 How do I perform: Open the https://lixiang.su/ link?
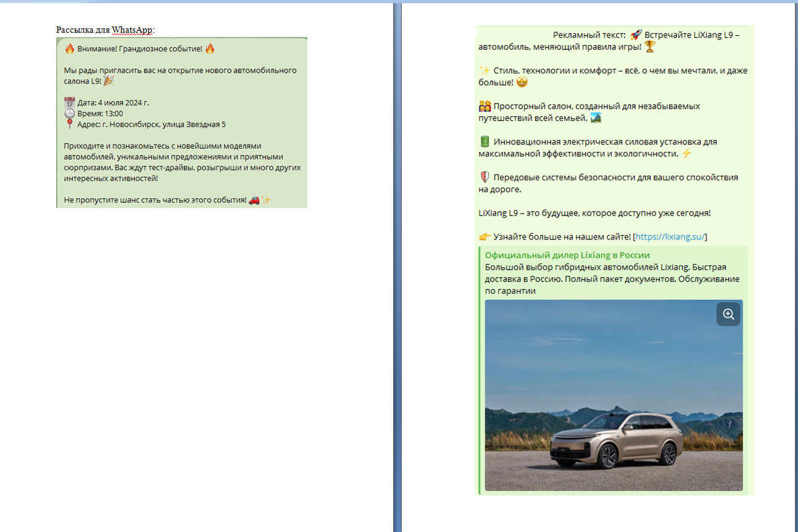tap(670, 236)
